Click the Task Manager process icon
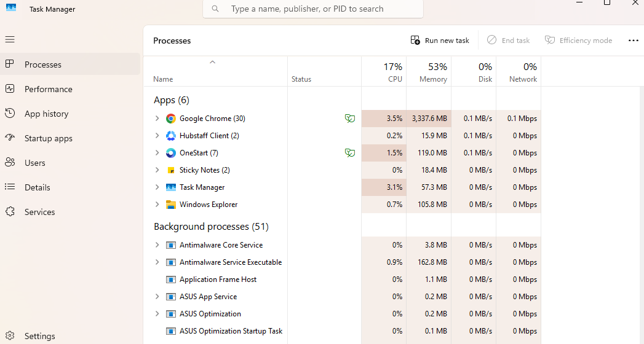Viewport: 644px width, 344px height. click(171, 187)
